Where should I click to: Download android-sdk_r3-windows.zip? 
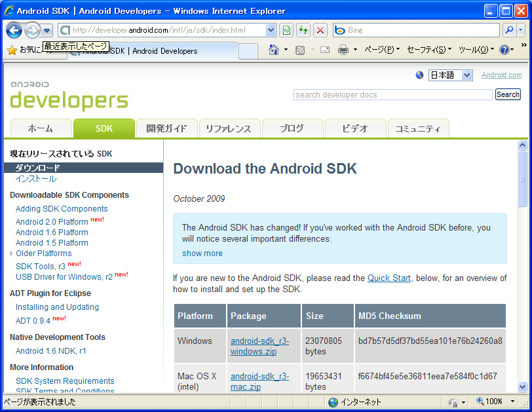pos(259,346)
